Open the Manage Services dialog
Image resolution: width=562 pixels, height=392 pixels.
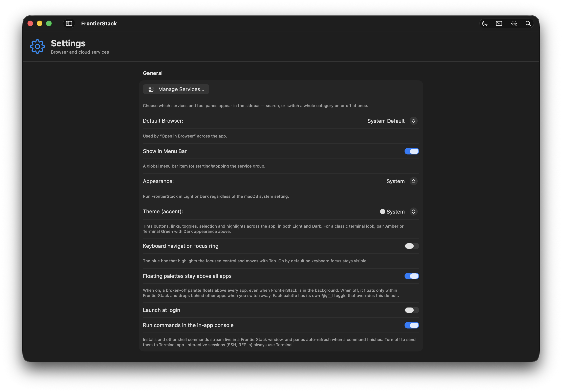pyautogui.click(x=176, y=89)
